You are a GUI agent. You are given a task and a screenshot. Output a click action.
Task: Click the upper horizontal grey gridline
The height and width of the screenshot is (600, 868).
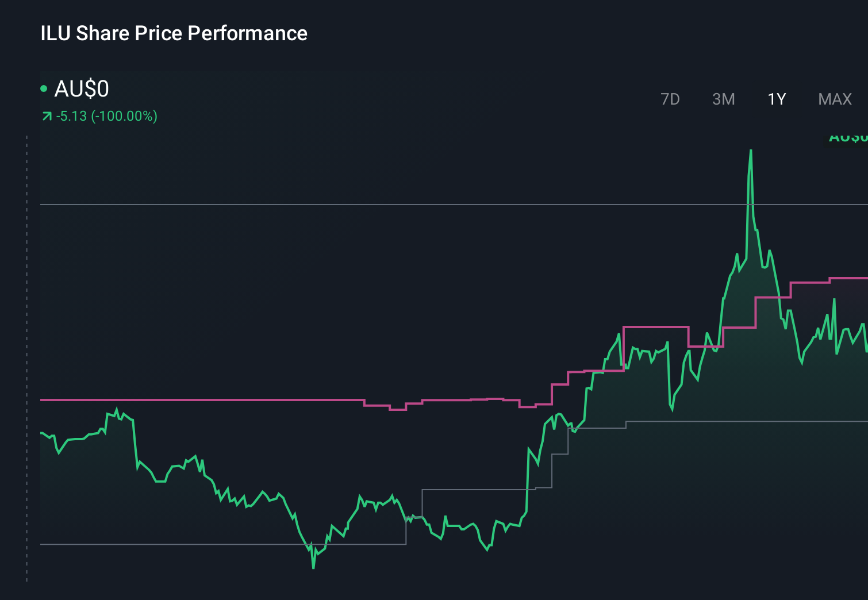click(402, 204)
